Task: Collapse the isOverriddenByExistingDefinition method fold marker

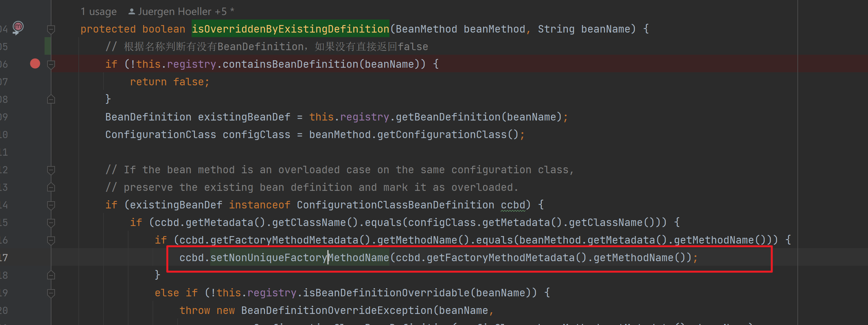Action: (51, 29)
